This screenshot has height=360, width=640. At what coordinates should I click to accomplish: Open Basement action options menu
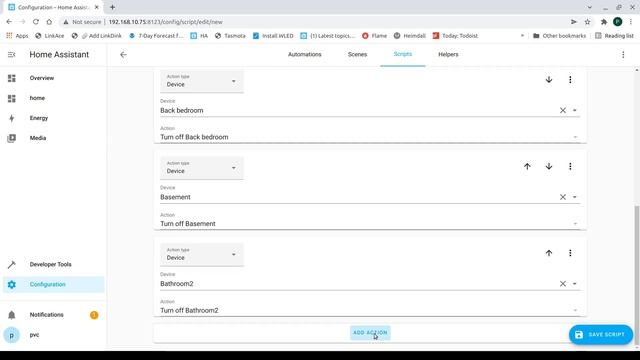tap(570, 166)
